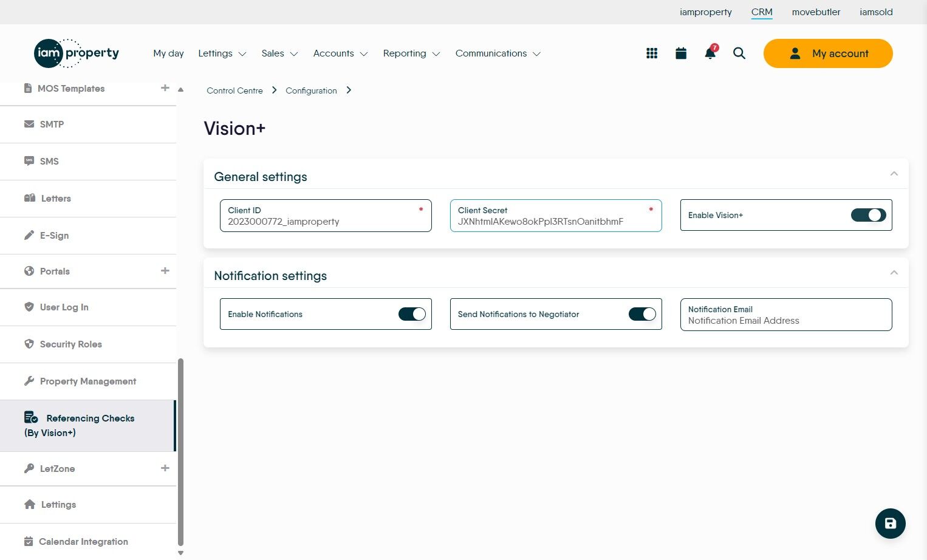Collapse the Notification settings section
Image resolution: width=927 pixels, height=560 pixels.
(x=894, y=273)
